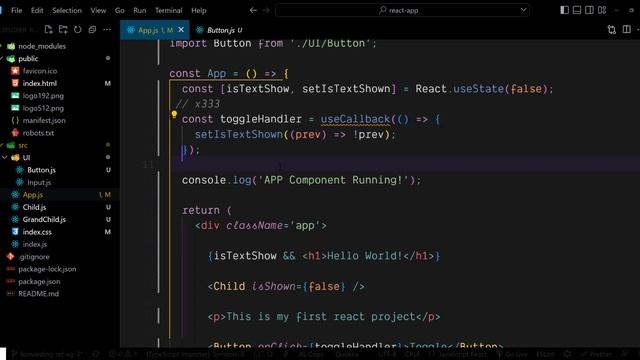Open changes with the source compare icon
Viewport: 640px width, 360px height.
click(x=611, y=29)
